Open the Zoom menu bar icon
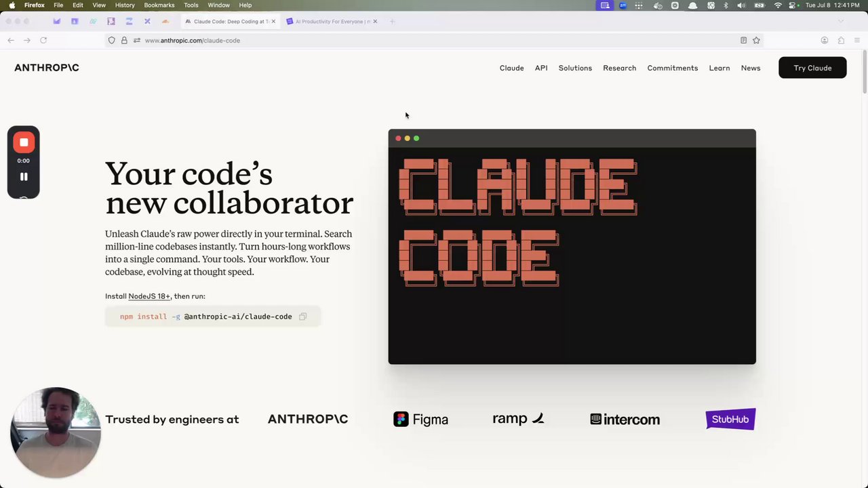The width and height of the screenshot is (868, 488). point(623,5)
